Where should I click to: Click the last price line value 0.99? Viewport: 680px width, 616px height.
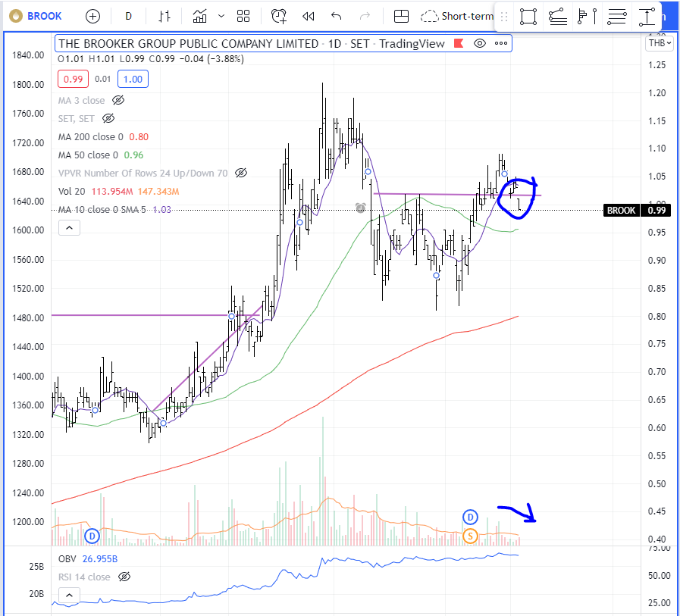point(656,210)
